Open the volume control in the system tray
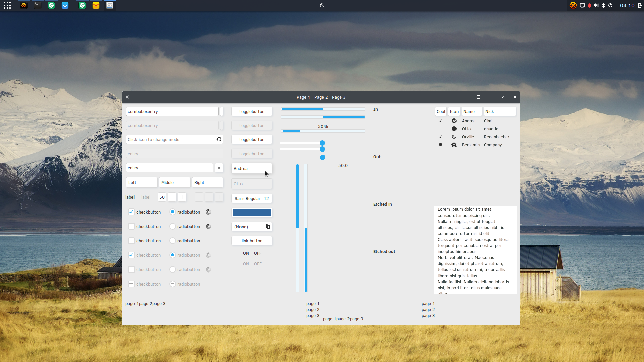644x362 pixels. 596,5
